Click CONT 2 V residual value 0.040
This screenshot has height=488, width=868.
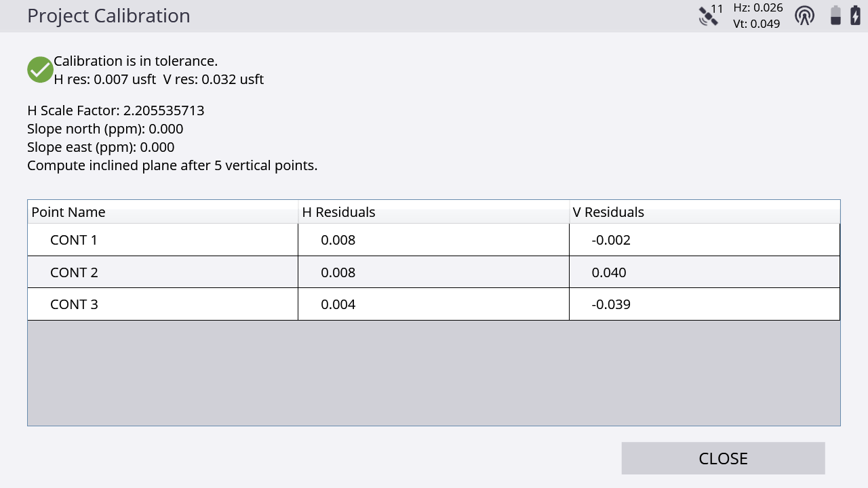tap(609, 272)
